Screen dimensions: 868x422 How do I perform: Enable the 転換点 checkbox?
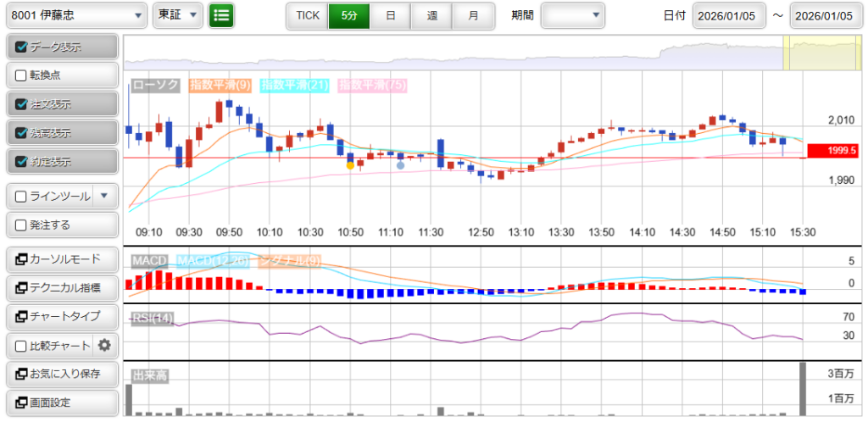(22, 75)
